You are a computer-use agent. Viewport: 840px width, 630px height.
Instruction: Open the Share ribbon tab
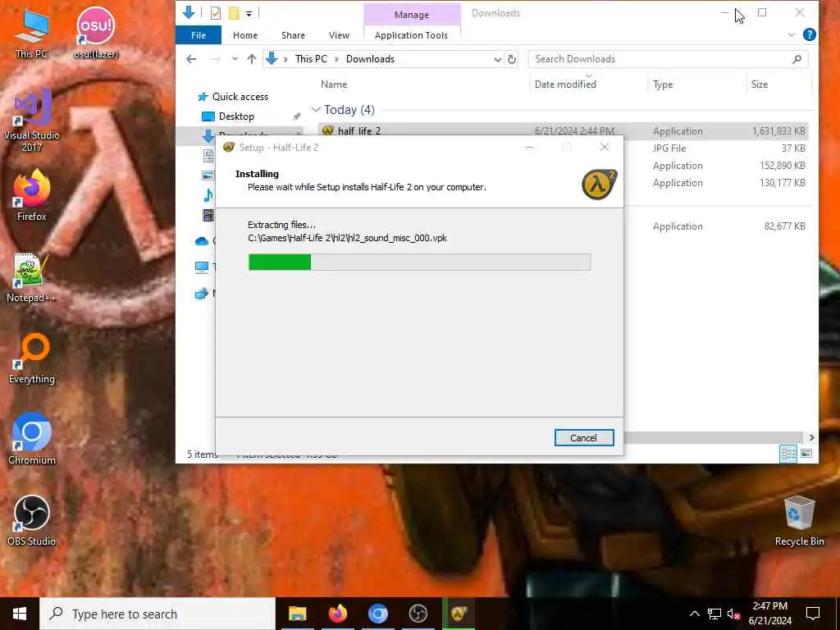[x=293, y=35]
